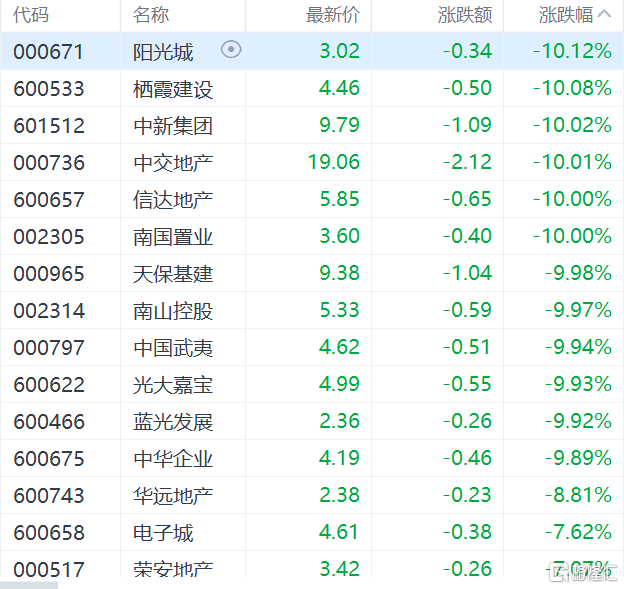Click latest price 3.42 for 000517 row

coord(339,569)
